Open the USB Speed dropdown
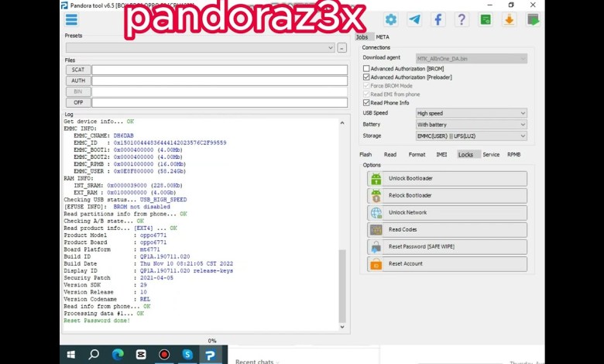Screen dimensions: 604x364 471,113
